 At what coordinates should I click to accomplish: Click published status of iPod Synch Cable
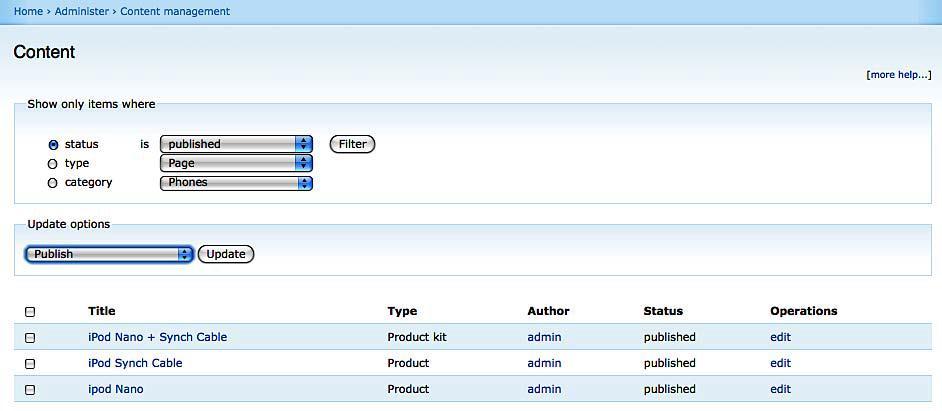coord(670,363)
